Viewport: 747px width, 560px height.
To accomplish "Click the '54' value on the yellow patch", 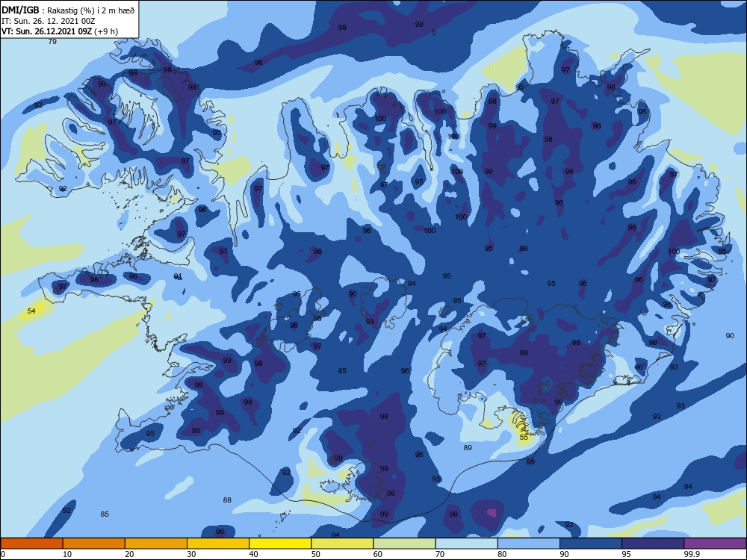I will coord(31,311).
